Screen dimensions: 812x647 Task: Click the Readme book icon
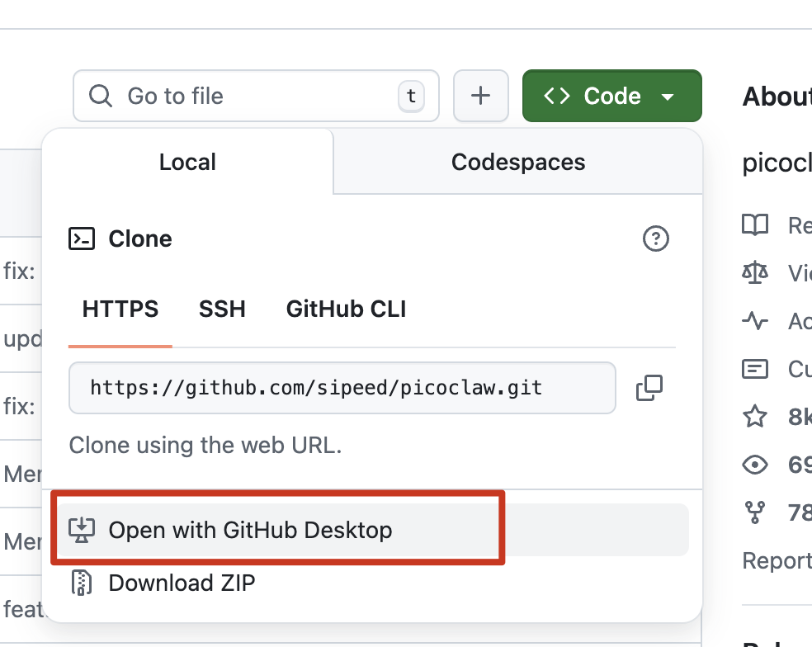point(755,224)
